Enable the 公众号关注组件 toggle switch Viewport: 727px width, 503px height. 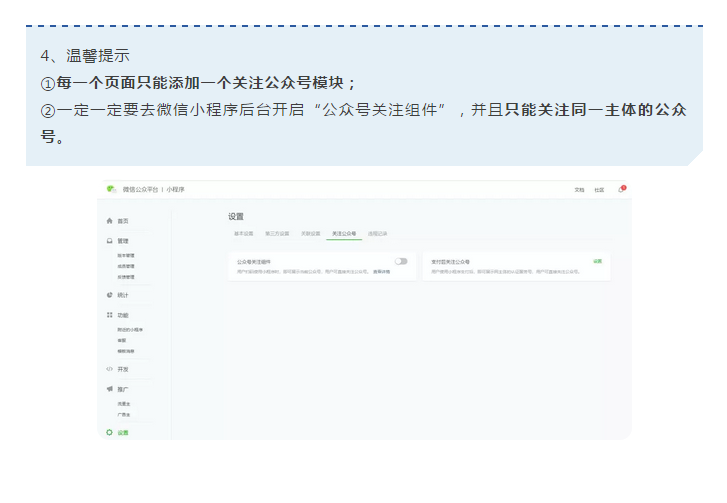(x=401, y=261)
